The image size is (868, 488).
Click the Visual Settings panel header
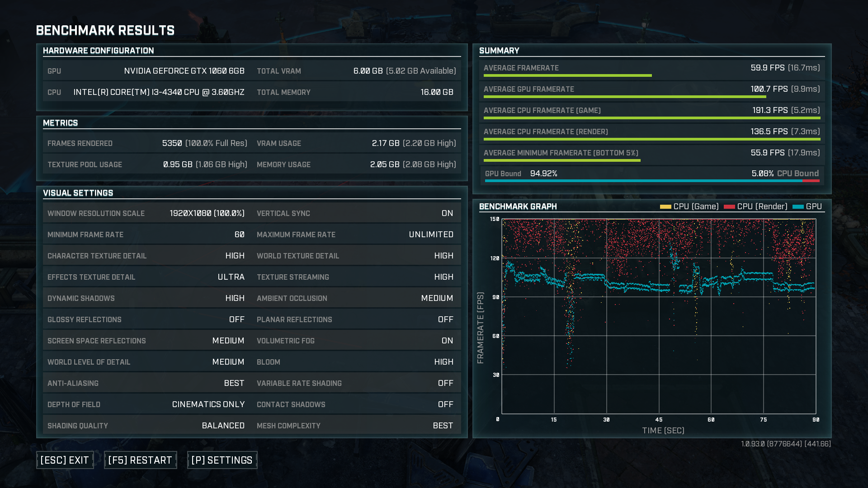[78, 193]
